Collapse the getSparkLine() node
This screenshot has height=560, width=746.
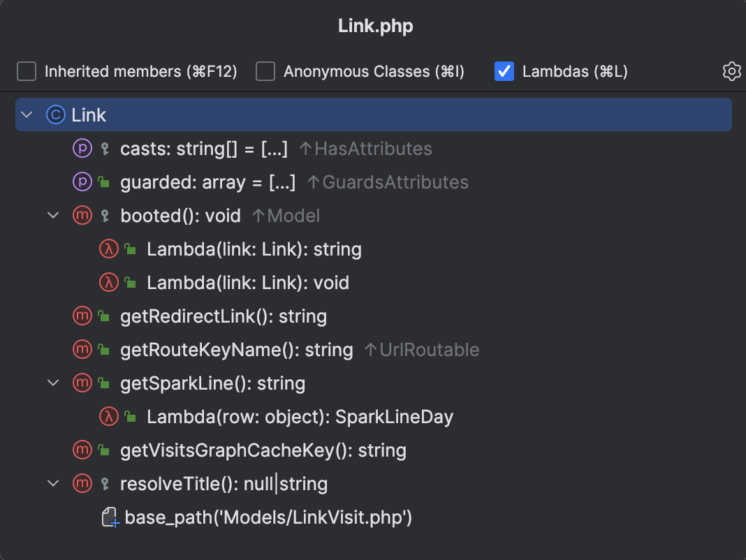tap(52, 383)
